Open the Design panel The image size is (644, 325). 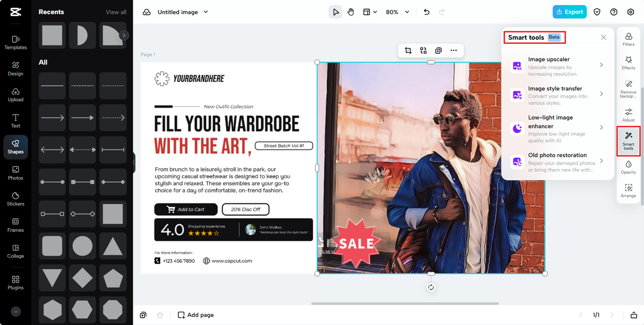(16, 68)
